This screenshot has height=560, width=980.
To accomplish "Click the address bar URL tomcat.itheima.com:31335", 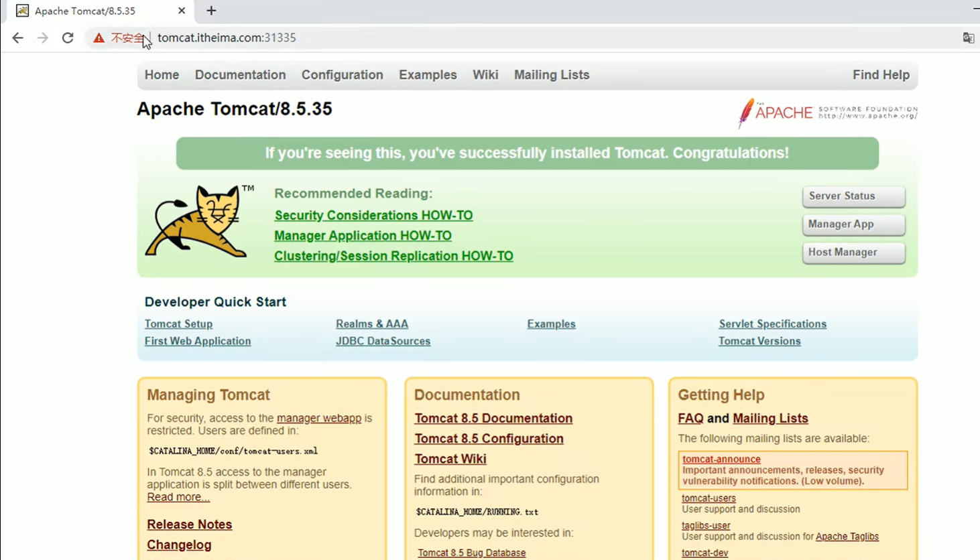I will point(227,38).
